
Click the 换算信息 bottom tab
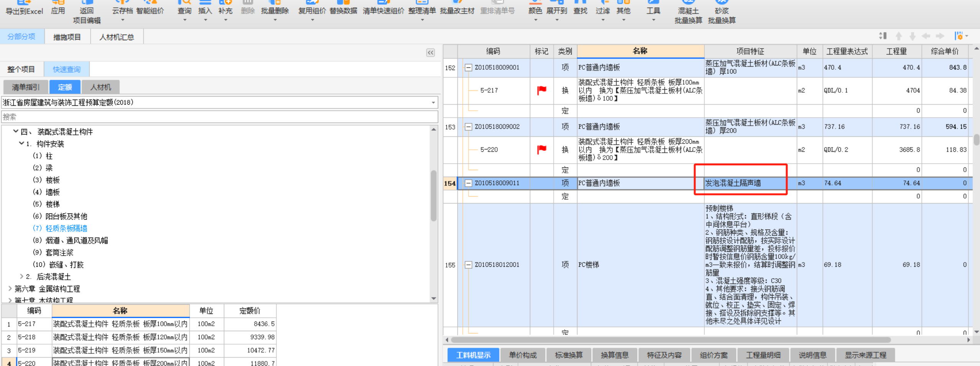pyautogui.click(x=615, y=355)
